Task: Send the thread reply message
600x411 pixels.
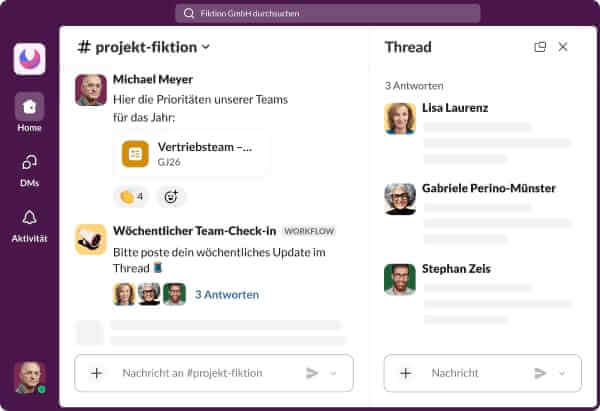Action: coord(540,373)
